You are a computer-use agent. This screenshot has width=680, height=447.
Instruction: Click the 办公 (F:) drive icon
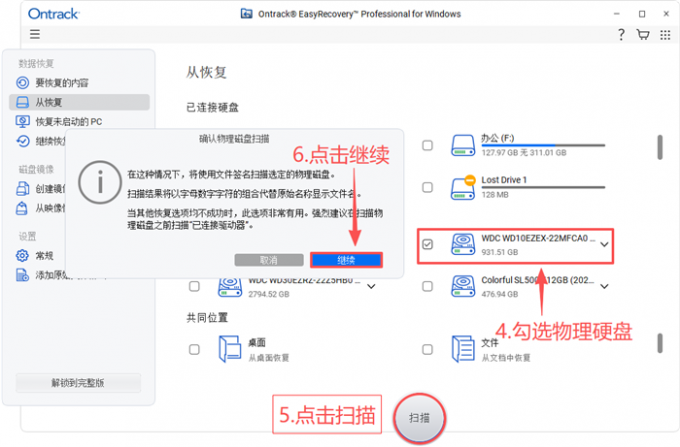[463, 145]
